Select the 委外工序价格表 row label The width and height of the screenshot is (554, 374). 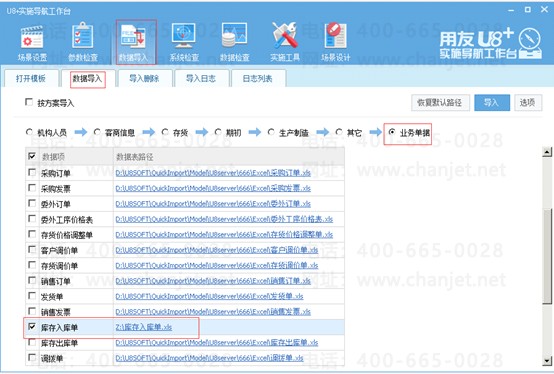(x=67, y=220)
